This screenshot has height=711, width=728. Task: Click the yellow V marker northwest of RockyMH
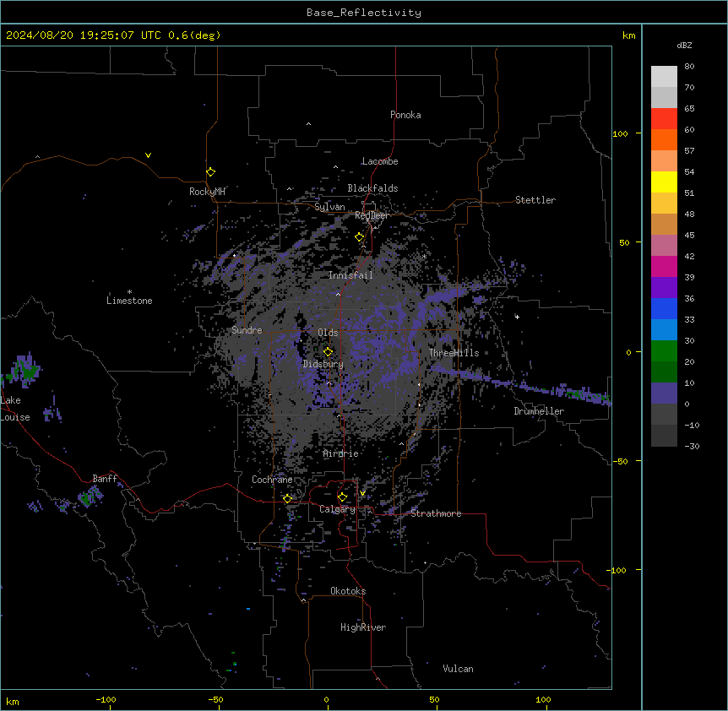tap(148, 155)
